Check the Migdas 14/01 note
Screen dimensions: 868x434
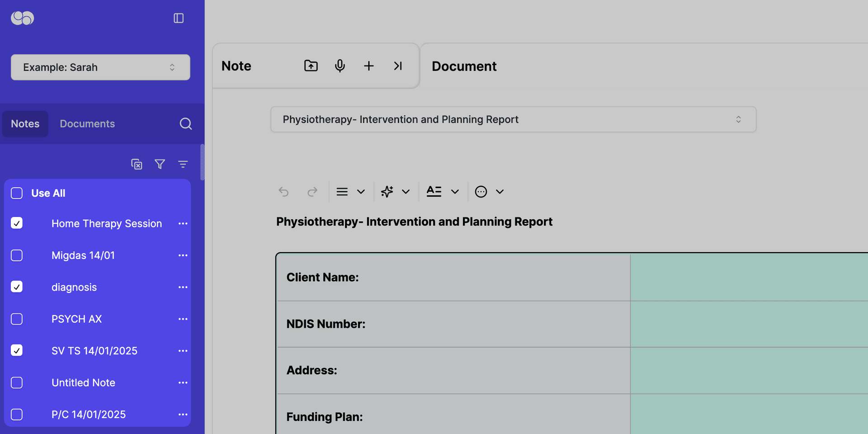(x=17, y=255)
